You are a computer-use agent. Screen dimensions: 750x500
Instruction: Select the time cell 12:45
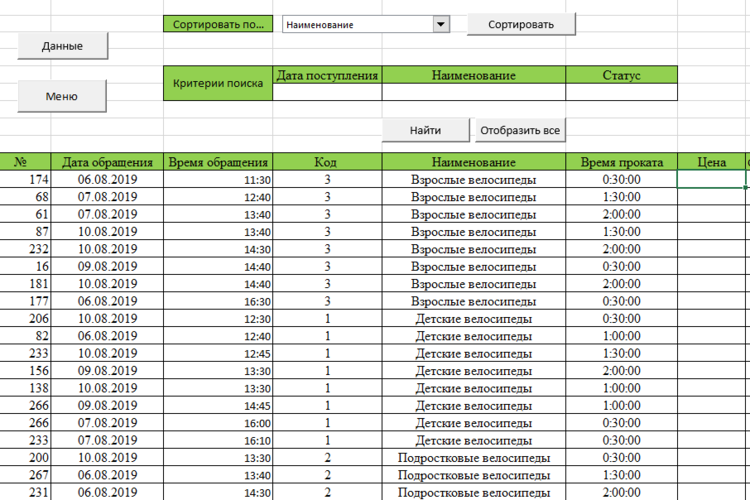(x=218, y=353)
